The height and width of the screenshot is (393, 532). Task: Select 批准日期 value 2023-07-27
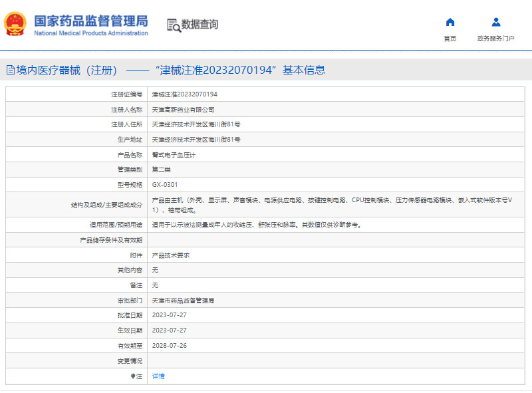pyautogui.click(x=170, y=315)
